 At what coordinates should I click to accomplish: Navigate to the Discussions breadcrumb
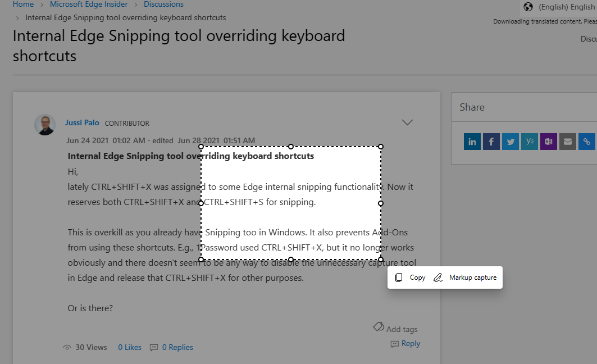point(163,4)
